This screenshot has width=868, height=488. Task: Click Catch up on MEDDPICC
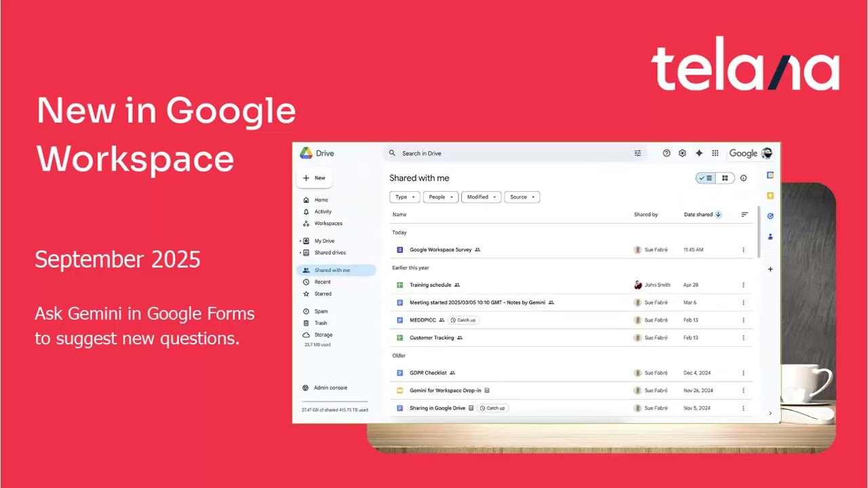tap(463, 320)
